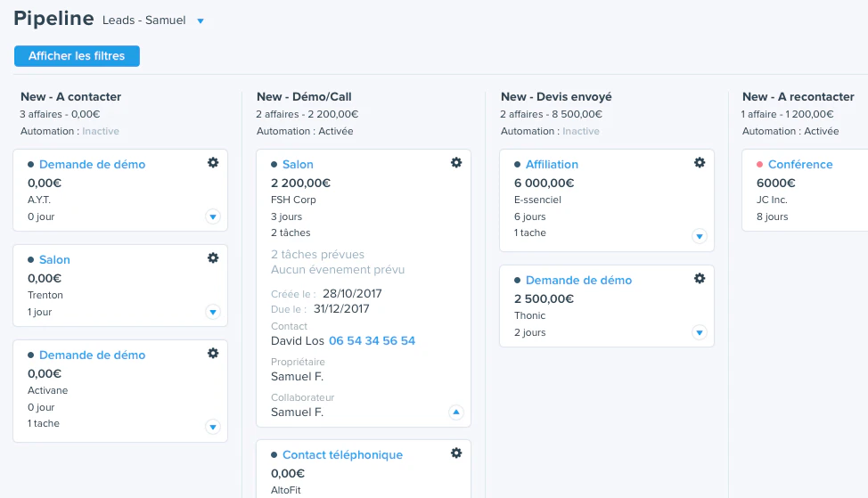Open gear menu on Thonic card

coord(700,278)
